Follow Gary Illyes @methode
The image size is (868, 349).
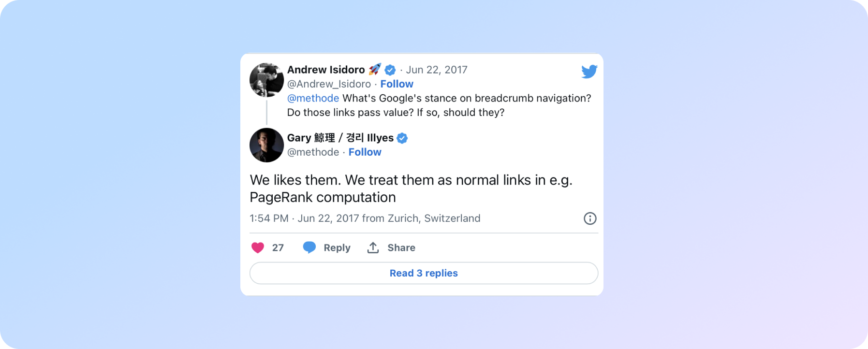click(365, 152)
